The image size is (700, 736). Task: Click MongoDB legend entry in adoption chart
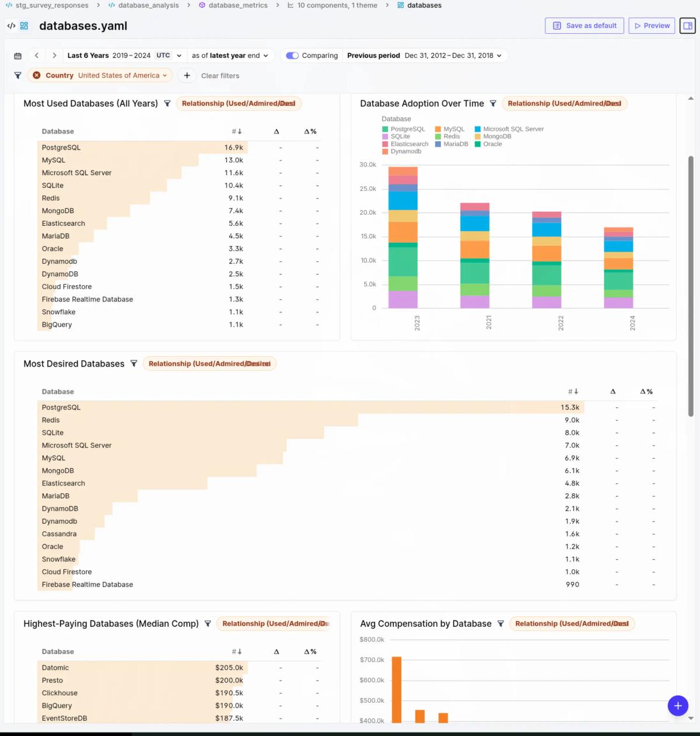point(493,137)
